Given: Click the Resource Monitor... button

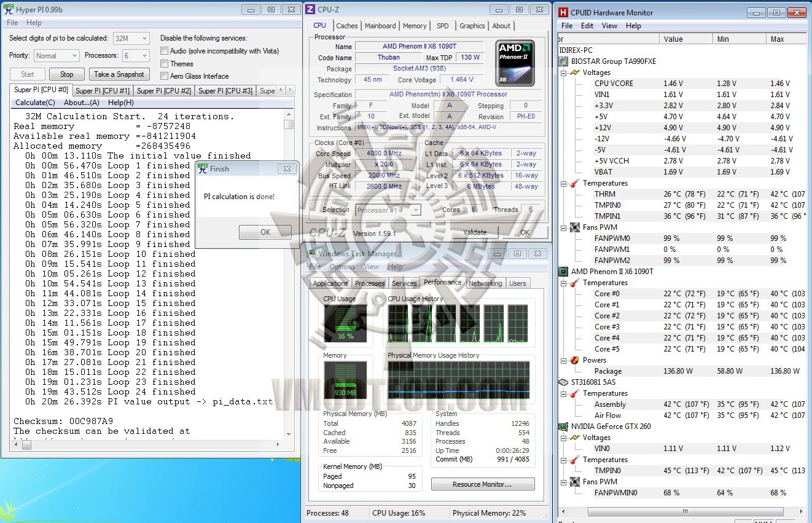Looking at the screenshot, I should click(482, 484).
